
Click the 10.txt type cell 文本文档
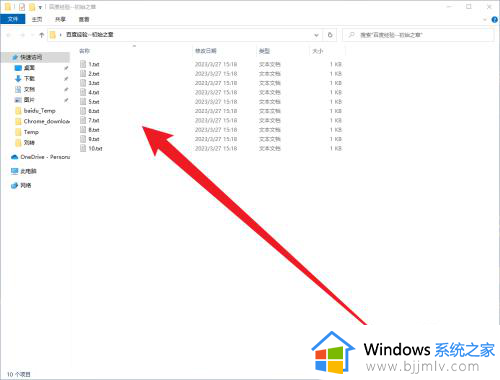270,148
